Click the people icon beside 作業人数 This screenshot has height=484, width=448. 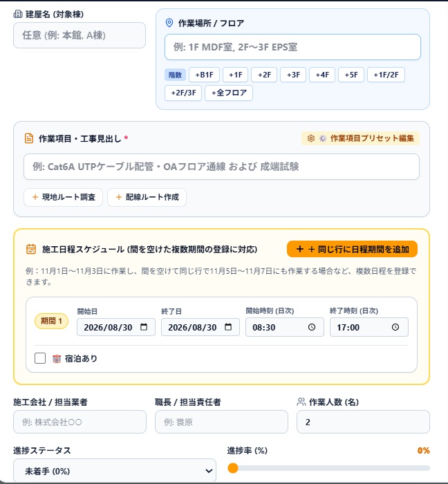[301, 402]
